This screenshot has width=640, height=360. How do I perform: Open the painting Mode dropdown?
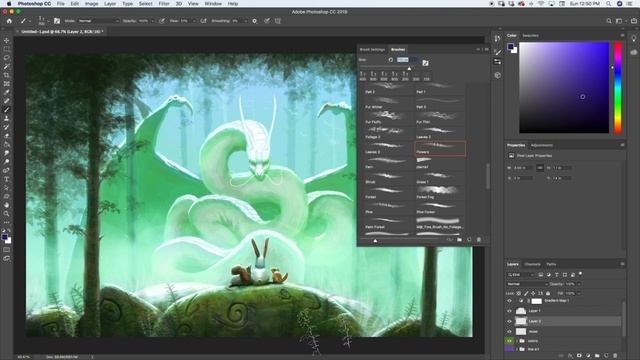[98, 21]
